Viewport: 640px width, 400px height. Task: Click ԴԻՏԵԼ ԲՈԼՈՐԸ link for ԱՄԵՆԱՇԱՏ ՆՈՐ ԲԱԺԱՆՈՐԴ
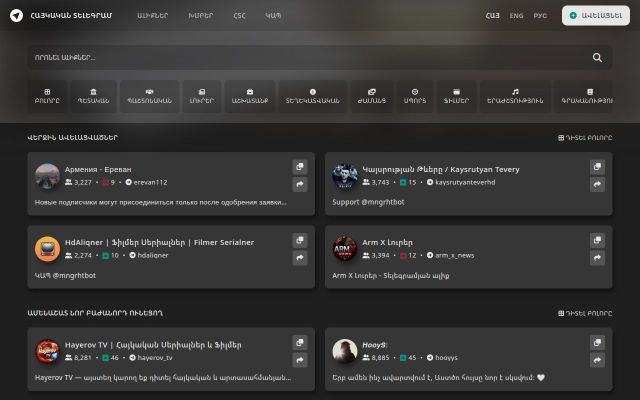pyautogui.click(x=585, y=313)
